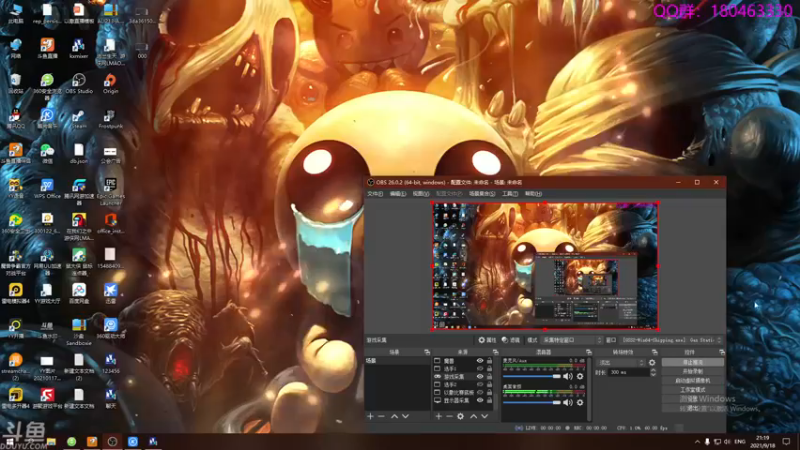Open Mic/Aux audio settings gear
Viewport: 800px width, 450px height.
click(580, 377)
